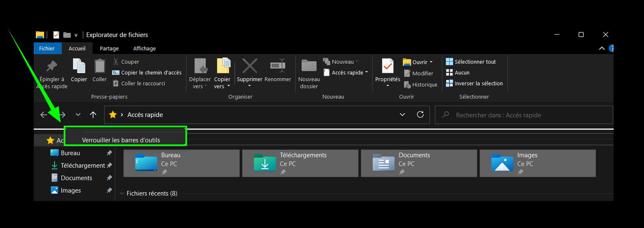Click the title bar properties quick-access icon
644x228 pixels.
56,35
